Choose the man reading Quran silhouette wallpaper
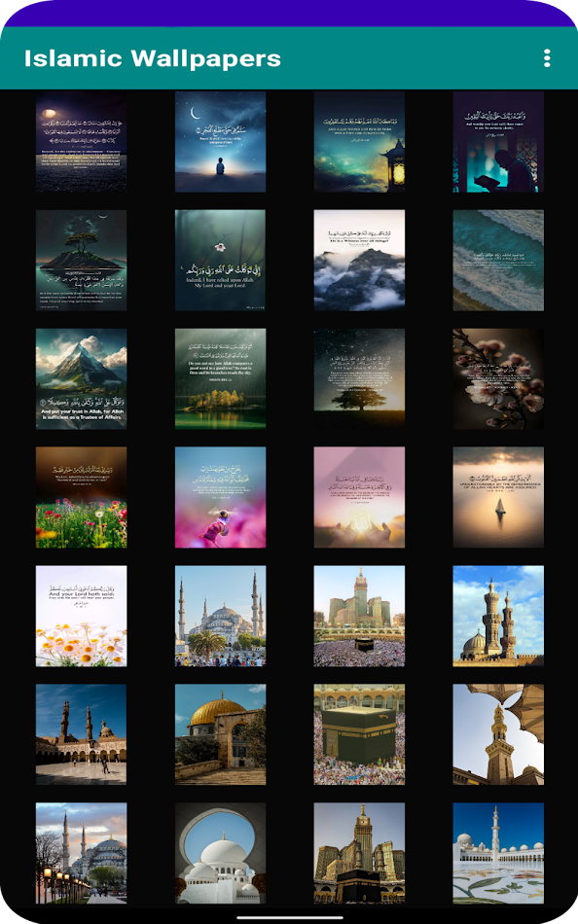The image size is (578, 924). [x=498, y=141]
